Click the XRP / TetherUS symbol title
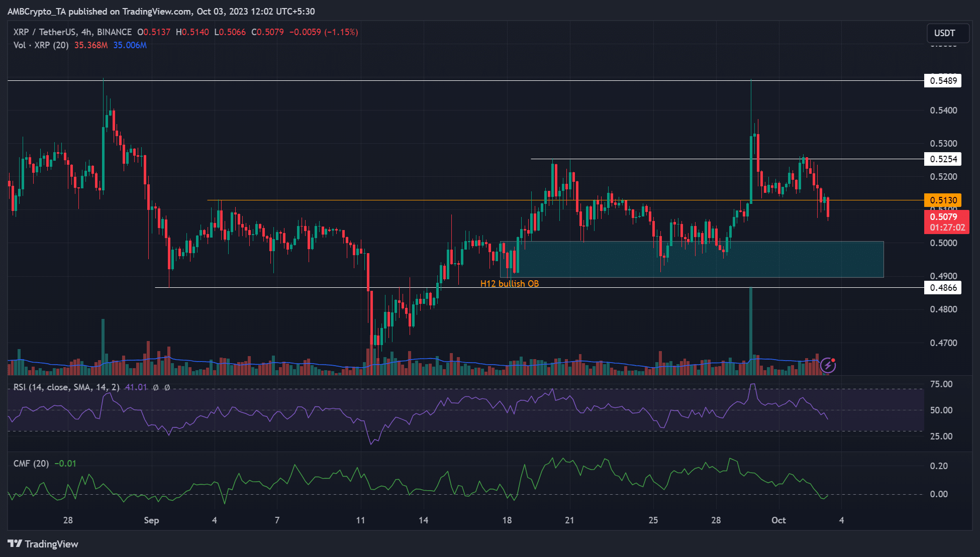Image resolution: width=980 pixels, height=557 pixels. click(x=44, y=32)
